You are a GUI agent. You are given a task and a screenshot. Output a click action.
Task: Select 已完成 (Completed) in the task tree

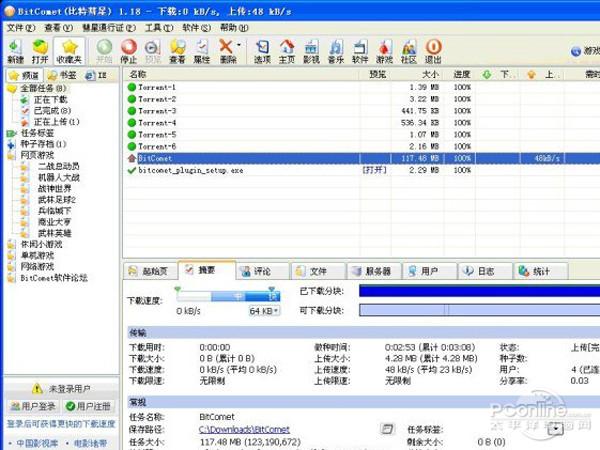[x=50, y=110]
